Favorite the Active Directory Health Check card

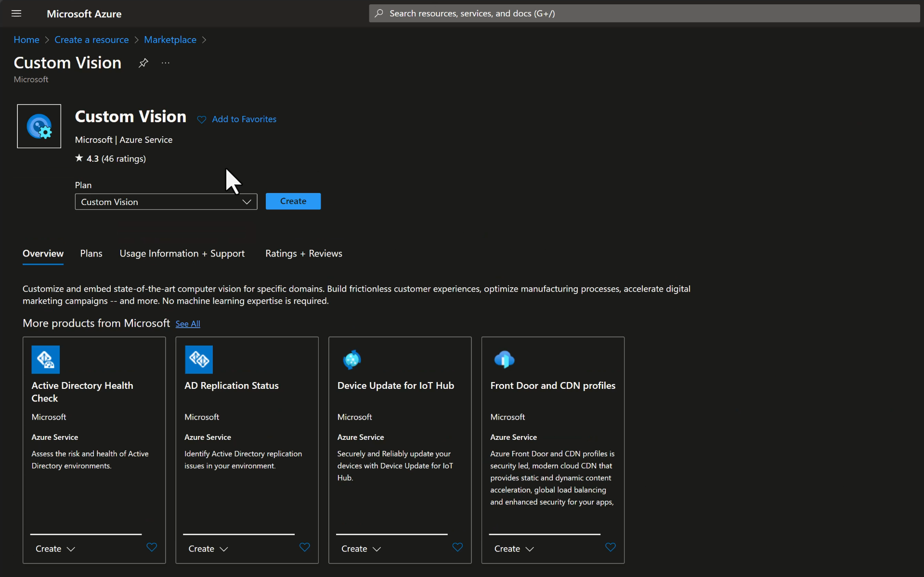pyautogui.click(x=152, y=547)
